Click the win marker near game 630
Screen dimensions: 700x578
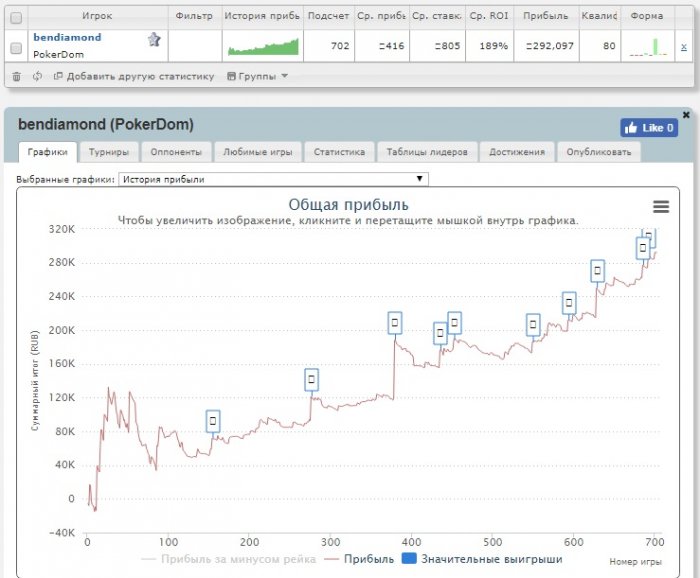pyautogui.click(x=597, y=271)
